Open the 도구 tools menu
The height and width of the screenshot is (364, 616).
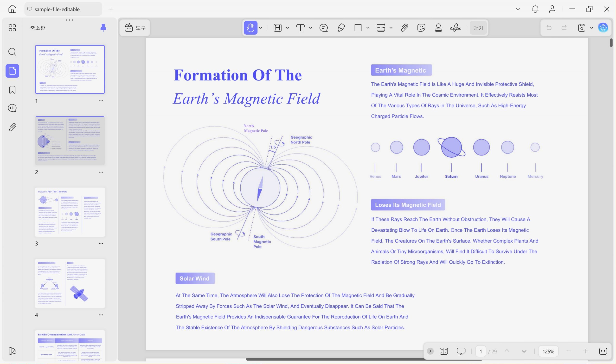(x=135, y=28)
